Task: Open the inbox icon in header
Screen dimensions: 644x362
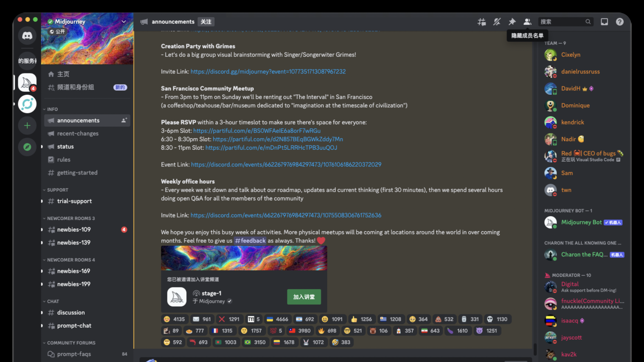Action: (604, 22)
